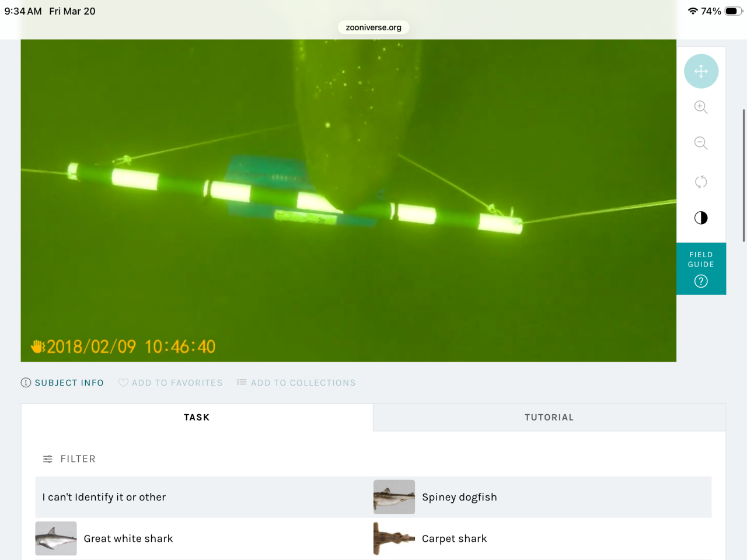
Task: Click the Subject Info circle icon
Action: coord(26,383)
